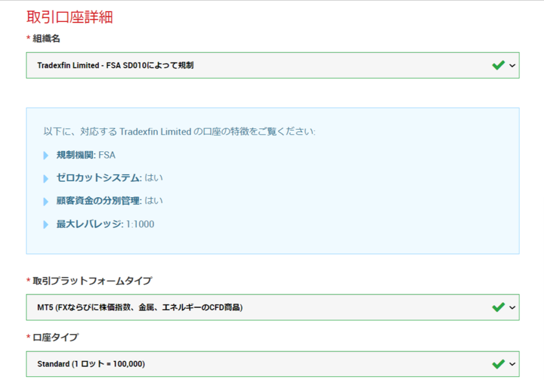The image size is (544, 392).
Task: Click the 最大レバレッジ: 1:1000 line
Action: click(105, 224)
